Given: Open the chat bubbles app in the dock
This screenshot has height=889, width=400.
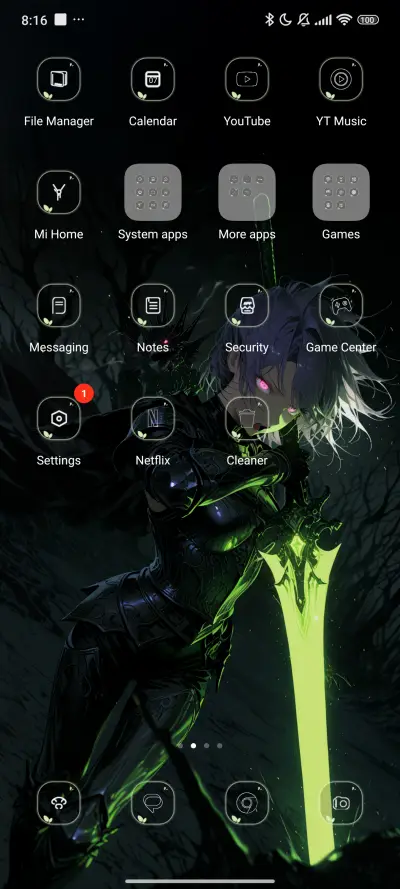Looking at the screenshot, I should 153,803.
